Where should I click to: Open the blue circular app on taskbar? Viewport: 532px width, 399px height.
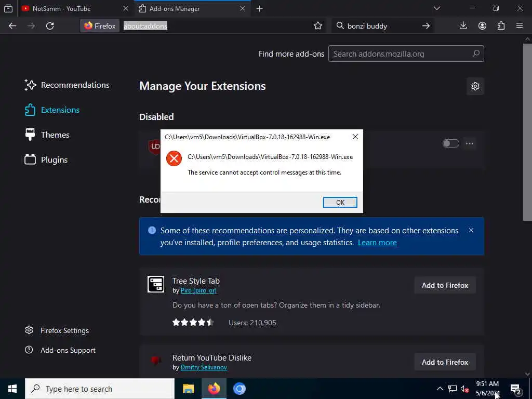click(x=239, y=389)
